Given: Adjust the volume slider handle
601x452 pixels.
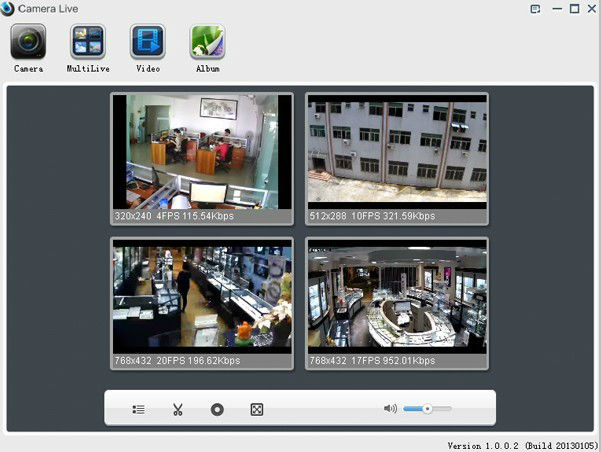Looking at the screenshot, I should pyautogui.click(x=427, y=409).
